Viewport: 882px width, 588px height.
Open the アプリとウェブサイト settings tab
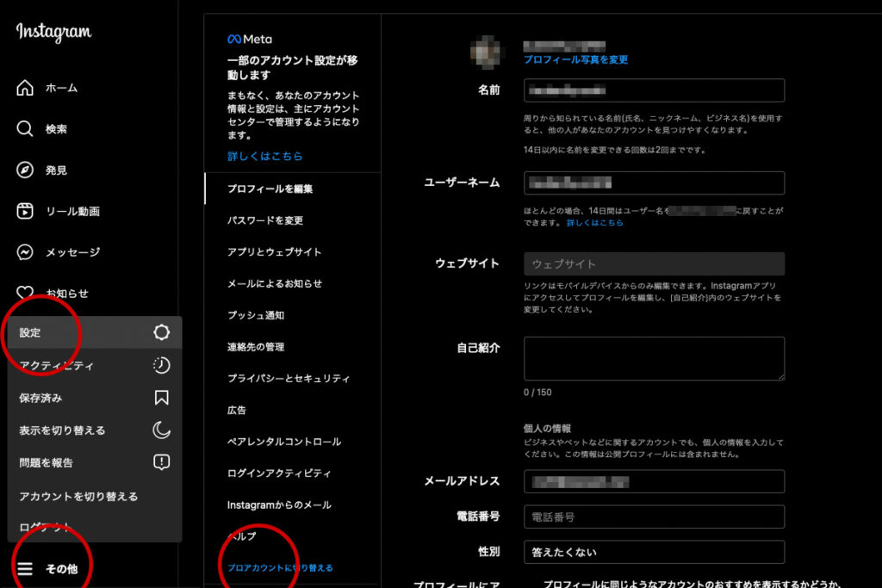[293, 252]
